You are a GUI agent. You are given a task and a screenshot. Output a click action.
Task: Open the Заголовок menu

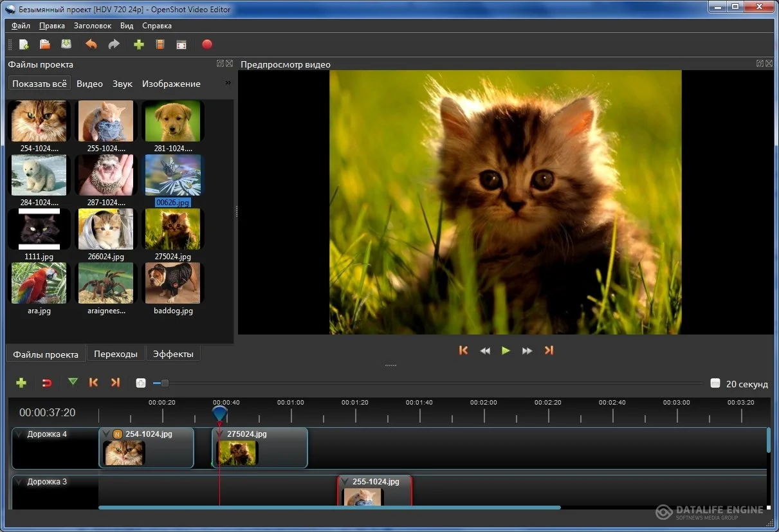(x=93, y=26)
